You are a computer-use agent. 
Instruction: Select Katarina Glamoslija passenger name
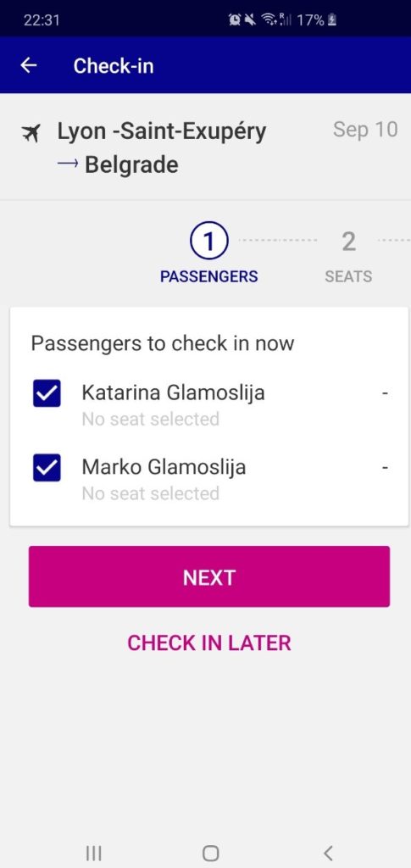tap(173, 392)
